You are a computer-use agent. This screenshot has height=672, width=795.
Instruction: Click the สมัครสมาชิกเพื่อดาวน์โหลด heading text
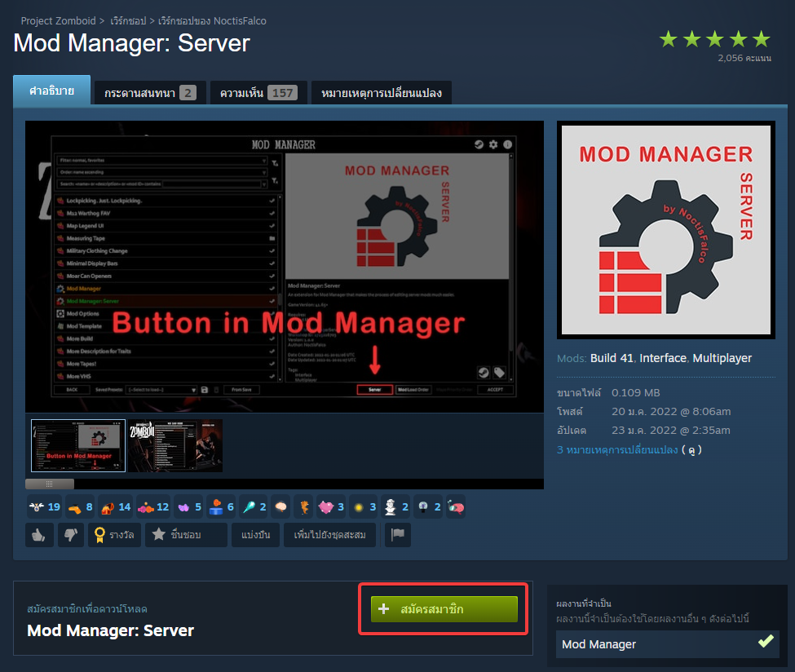tap(87, 608)
